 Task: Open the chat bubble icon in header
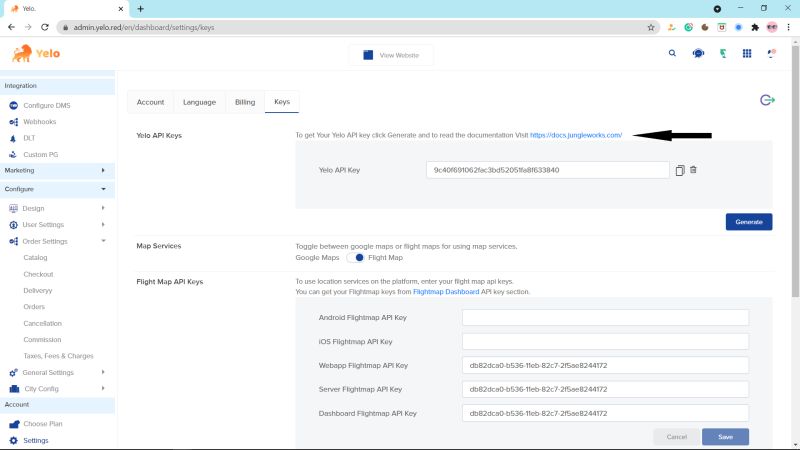[x=698, y=53]
